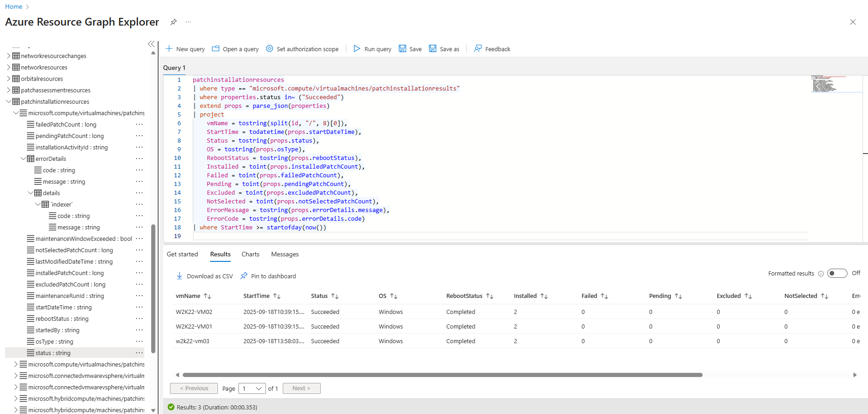Viewport: 868px width, 414px height.
Task: Open Set authorization scope settings
Action: click(x=302, y=49)
